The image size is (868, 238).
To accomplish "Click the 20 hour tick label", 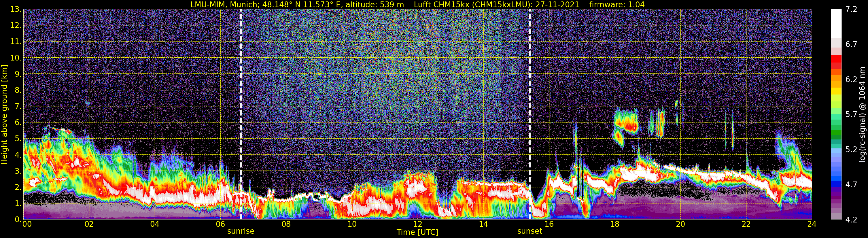I will tap(680, 224).
